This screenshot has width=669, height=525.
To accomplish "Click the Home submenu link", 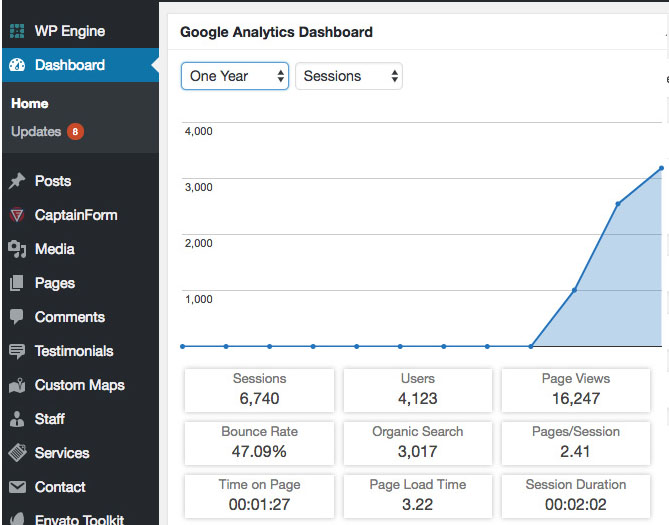I will (x=30, y=103).
